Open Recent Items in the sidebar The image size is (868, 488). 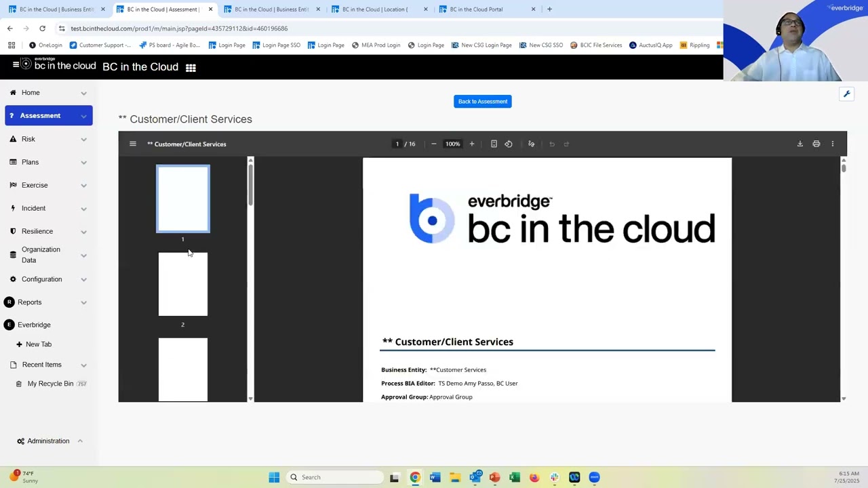point(41,365)
